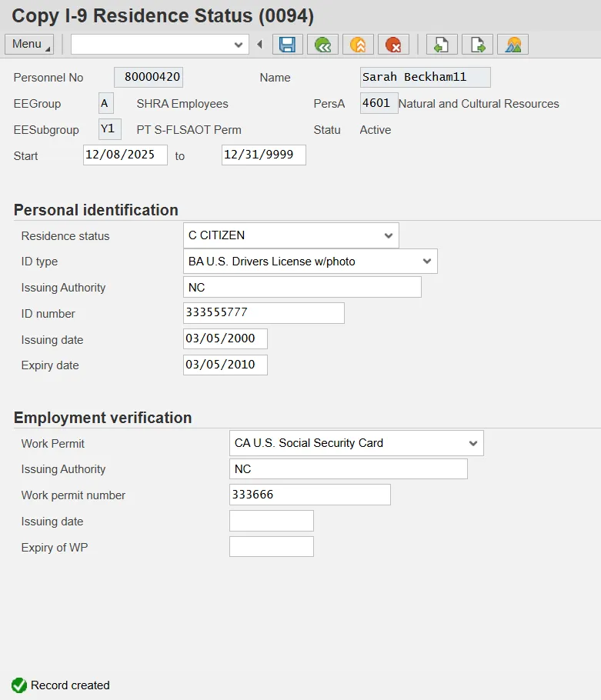Screen dimensions: 601x700
Task: Expand the ID type dropdown
Action: (x=427, y=262)
